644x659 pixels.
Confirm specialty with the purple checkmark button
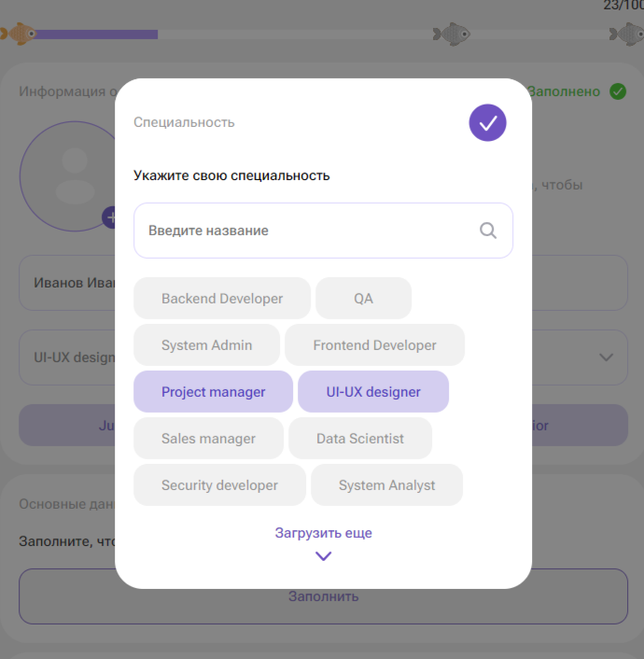[487, 122]
